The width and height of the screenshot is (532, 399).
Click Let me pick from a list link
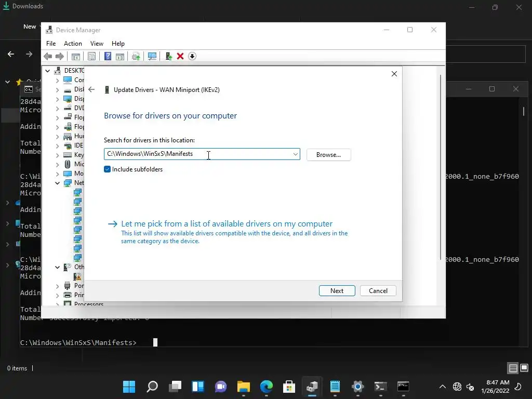[x=227, y=223]
